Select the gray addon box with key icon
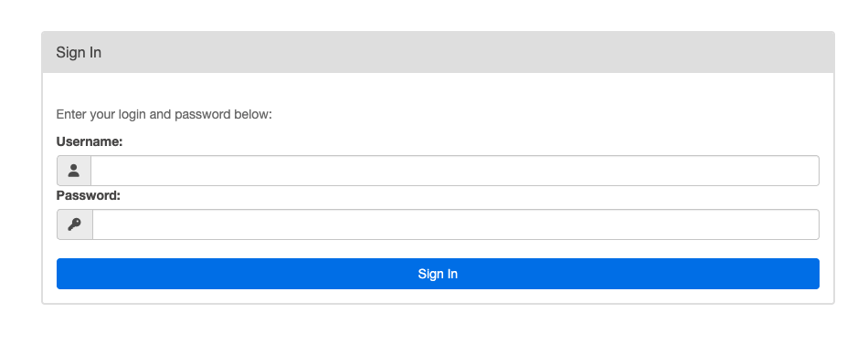 pyautogui.click(x=75, y=224)
